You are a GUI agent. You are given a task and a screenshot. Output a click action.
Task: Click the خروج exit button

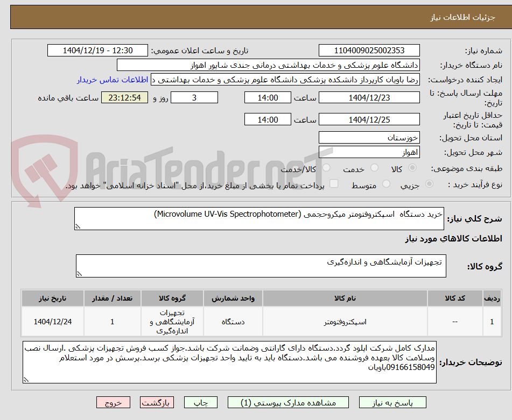click(113, 402)
